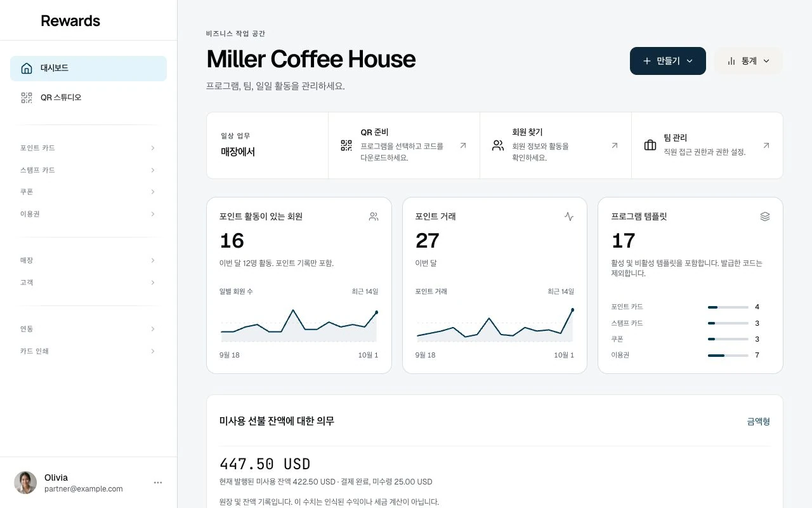812x508 pixels.
Task: Click the people icon beside 회원 찾기
Action: (498, 145)
